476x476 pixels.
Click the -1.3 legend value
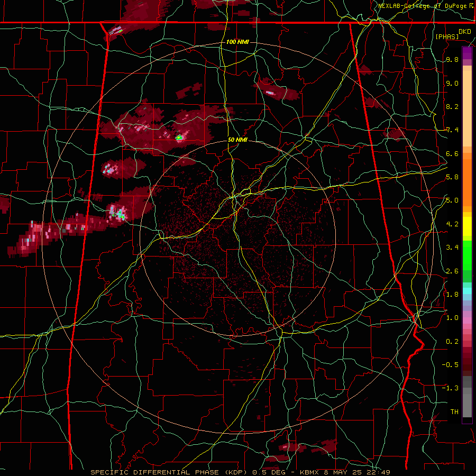pos(450,388)
